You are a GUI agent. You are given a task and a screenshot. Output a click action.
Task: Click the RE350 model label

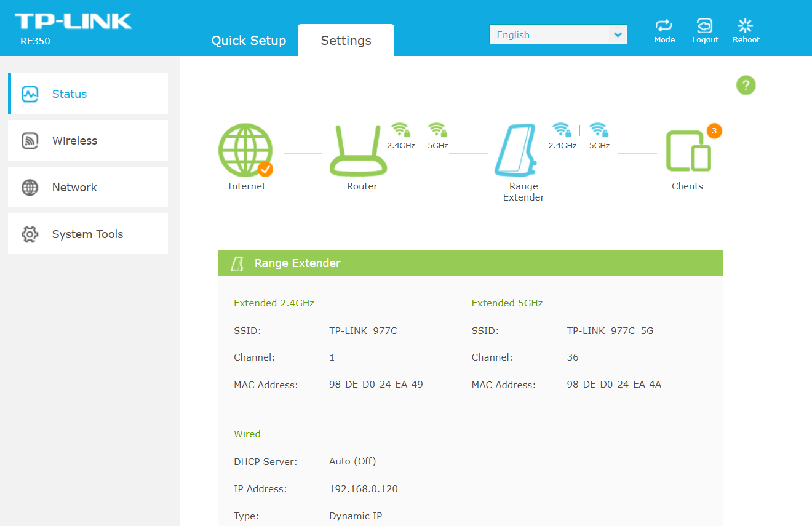[x=35, y=41]
